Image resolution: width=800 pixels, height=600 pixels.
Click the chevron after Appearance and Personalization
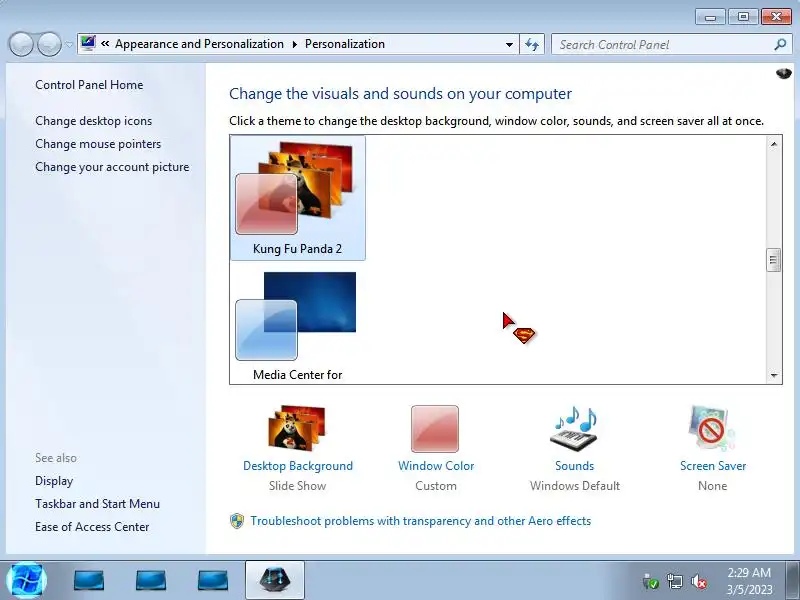(294, 44)
